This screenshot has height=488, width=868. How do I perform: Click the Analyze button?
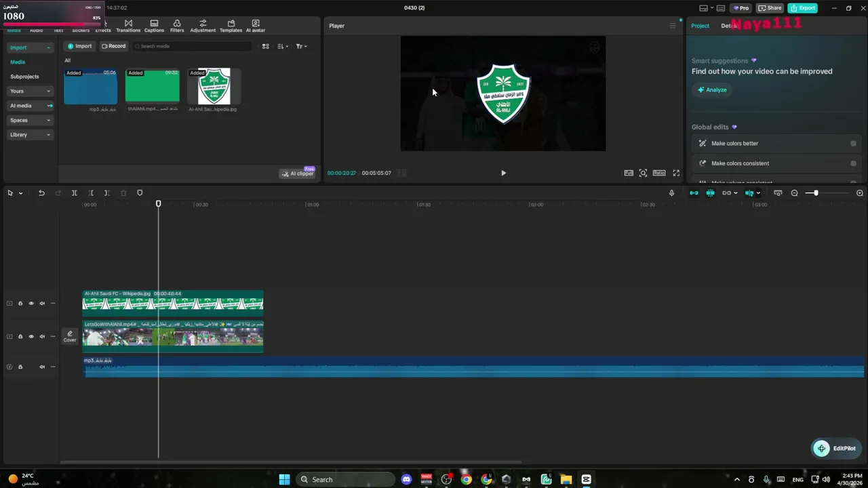pos(712,89)
